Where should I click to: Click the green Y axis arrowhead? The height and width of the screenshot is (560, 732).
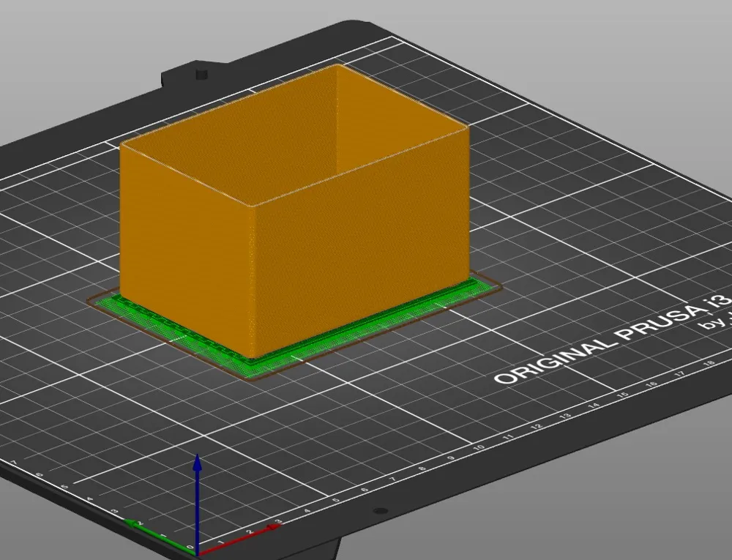132,523
